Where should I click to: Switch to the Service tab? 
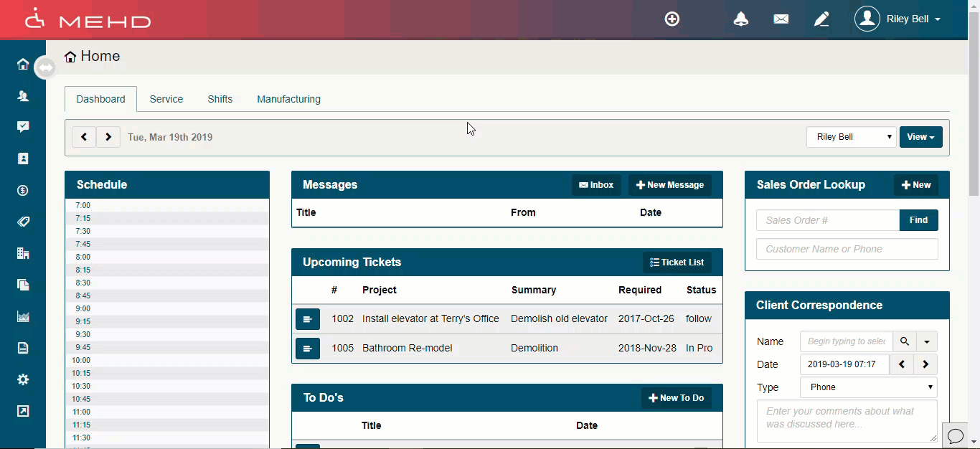166,99
